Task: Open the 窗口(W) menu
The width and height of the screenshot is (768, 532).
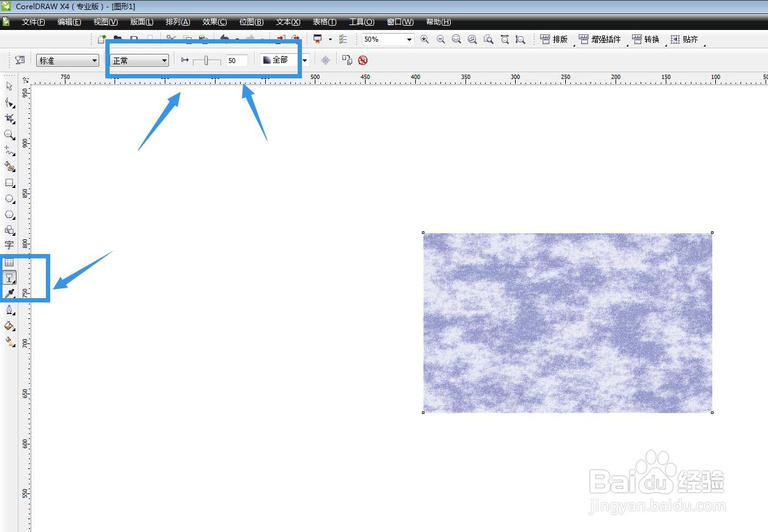Action: 400,22
